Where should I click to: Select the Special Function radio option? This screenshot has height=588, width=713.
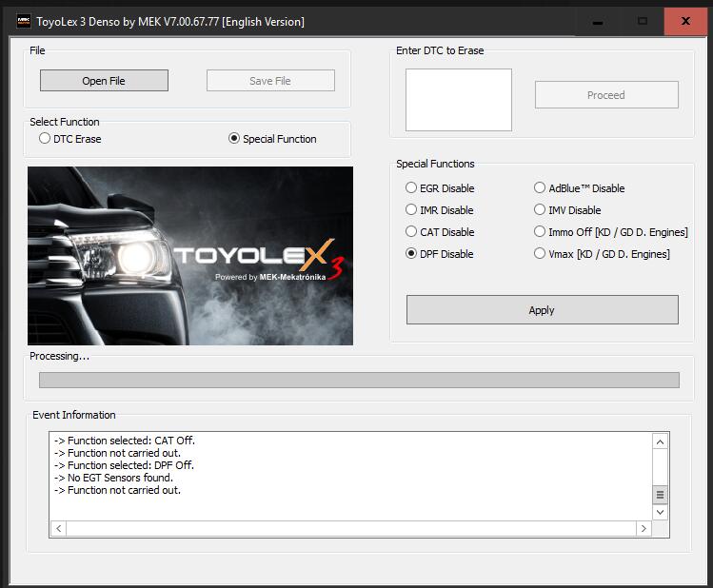click(x=234, y=139)
